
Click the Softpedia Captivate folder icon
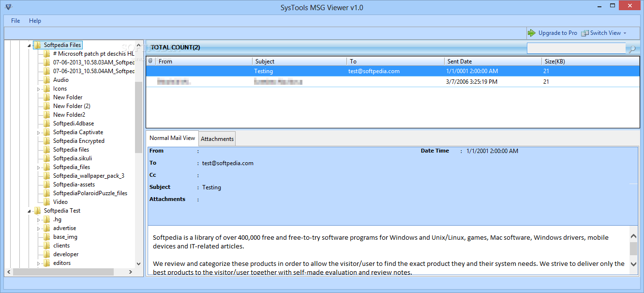[46, 132]
